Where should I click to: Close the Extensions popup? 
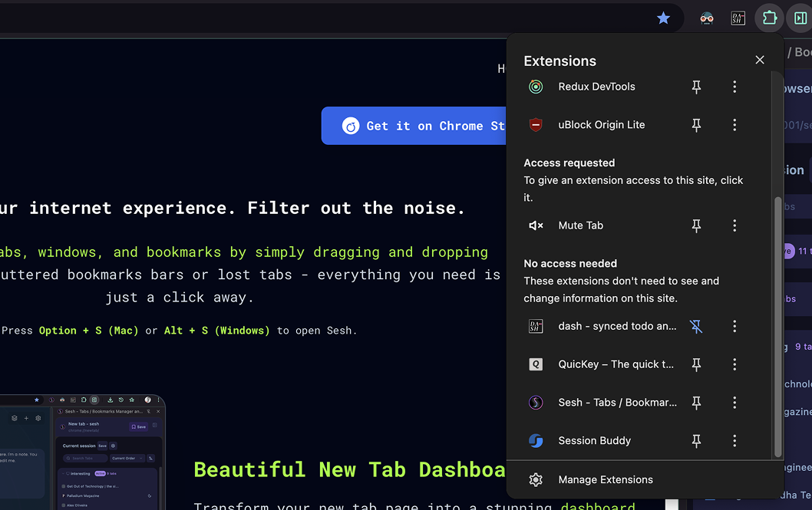click(x=760, y=60)
